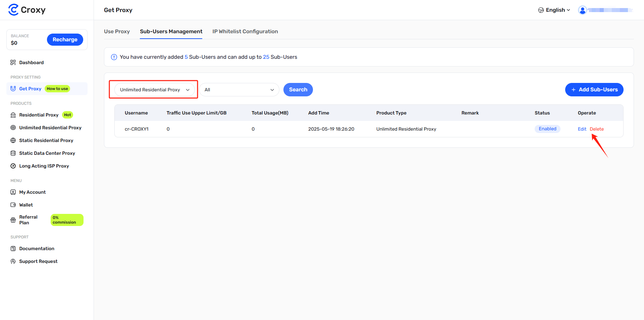The height and width of the screenshot is (320, 644).
Task: Click the My Account person icon
Action: pos(13,192)
